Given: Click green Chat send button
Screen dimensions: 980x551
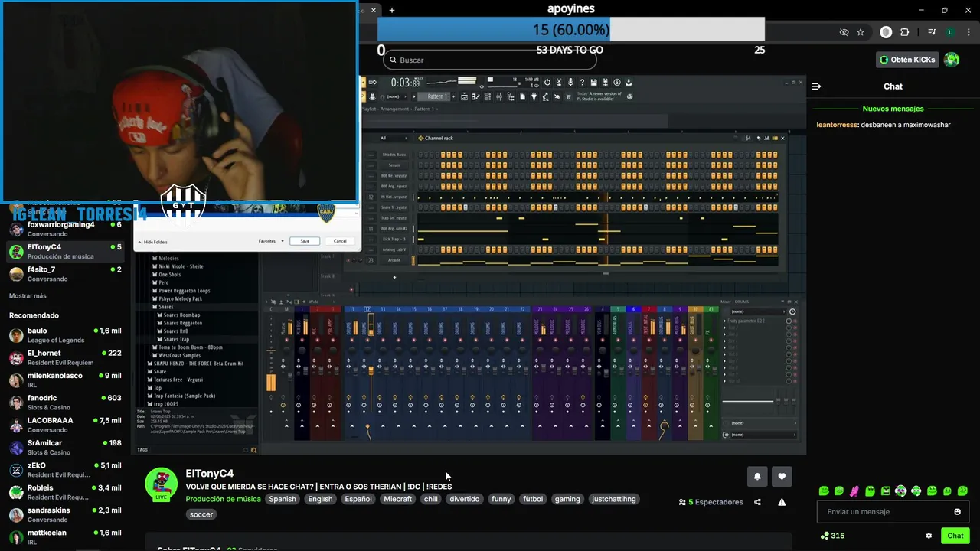Looking at the screenshot, I should (x=955, y=536).
